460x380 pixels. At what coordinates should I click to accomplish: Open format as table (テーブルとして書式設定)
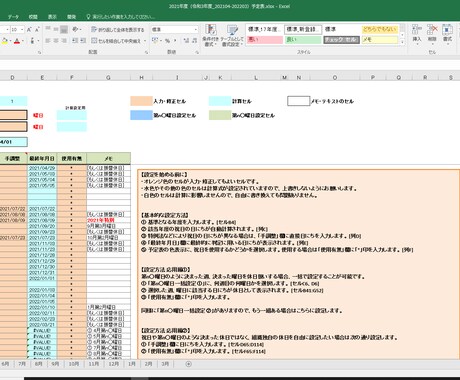pos(232,35)
